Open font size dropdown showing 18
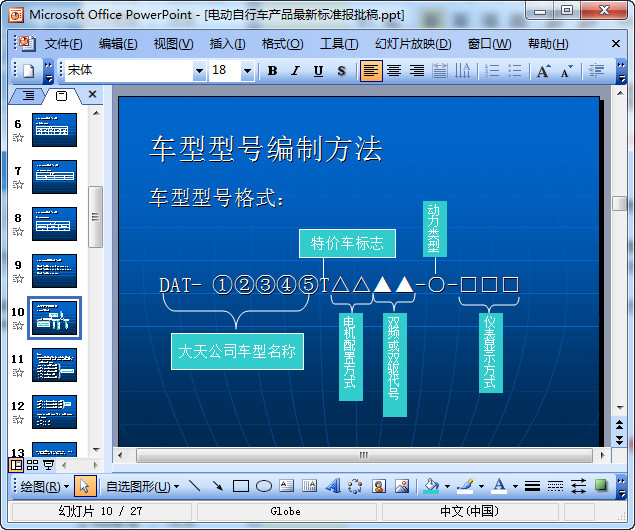This screenshot has height=530, width=635. click(247, 71)
